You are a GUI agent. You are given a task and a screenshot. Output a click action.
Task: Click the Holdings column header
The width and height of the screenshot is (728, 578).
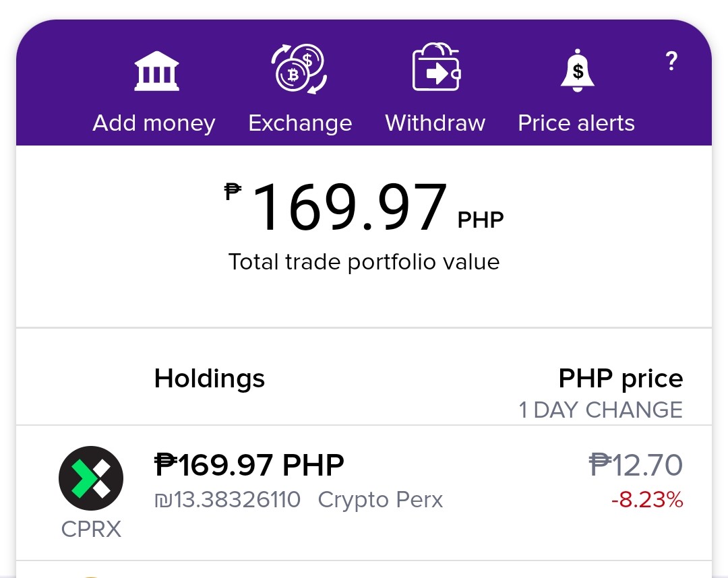210,379
